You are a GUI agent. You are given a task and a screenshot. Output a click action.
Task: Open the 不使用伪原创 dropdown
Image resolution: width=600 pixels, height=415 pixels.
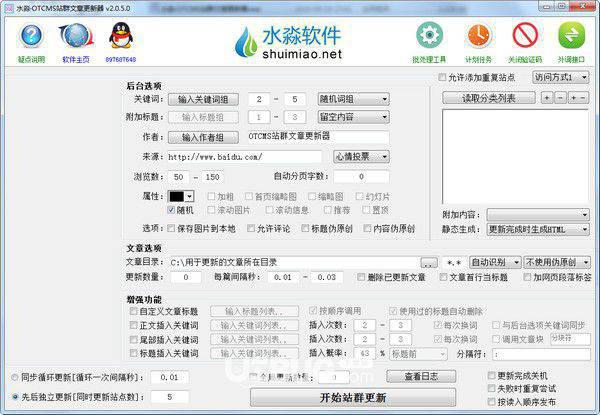pos(557,262)
